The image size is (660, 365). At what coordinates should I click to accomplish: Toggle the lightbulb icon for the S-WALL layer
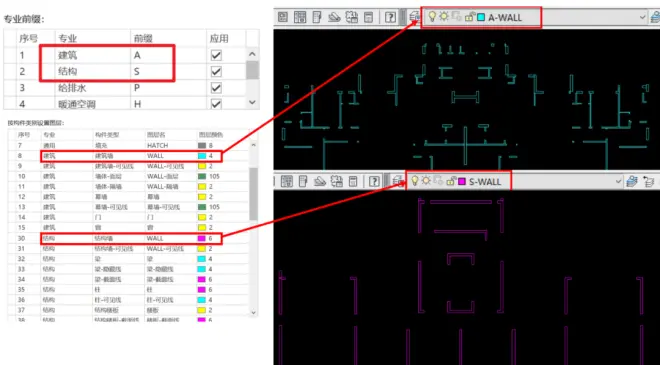(x=415, y=181)
